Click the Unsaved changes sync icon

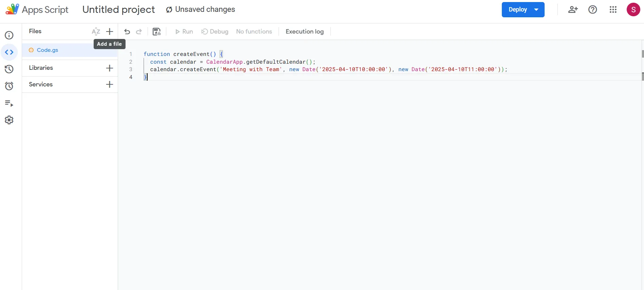pos(169,10)
